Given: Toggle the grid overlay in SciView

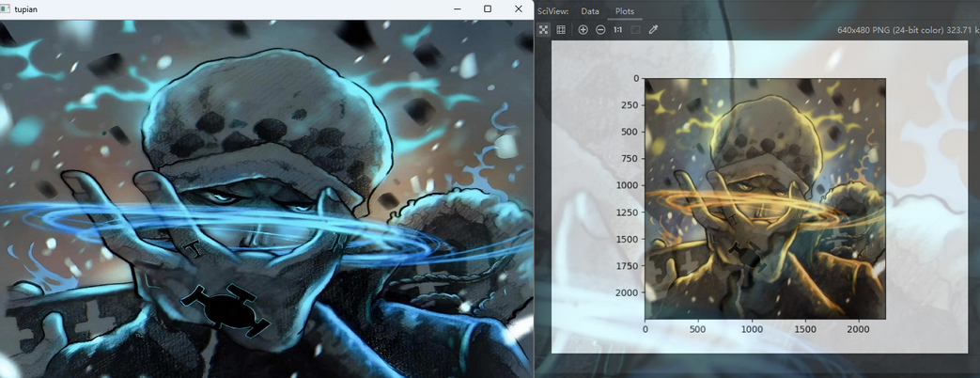Looking at the screenshot, I should point(561,29).
